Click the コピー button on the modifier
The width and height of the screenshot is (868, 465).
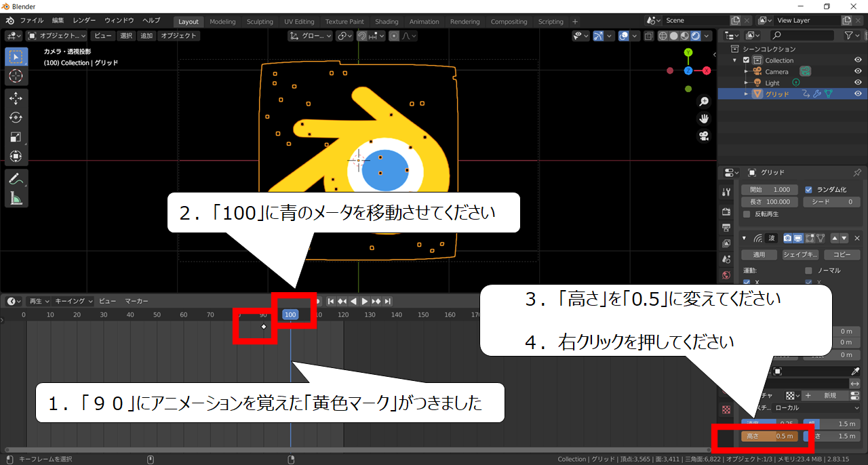[x=842, y=255]
